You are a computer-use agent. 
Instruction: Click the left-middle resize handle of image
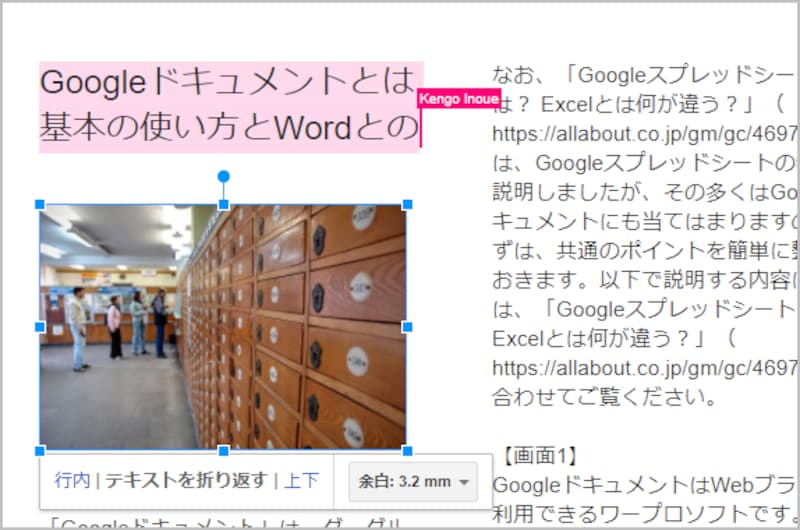[40, 327]
